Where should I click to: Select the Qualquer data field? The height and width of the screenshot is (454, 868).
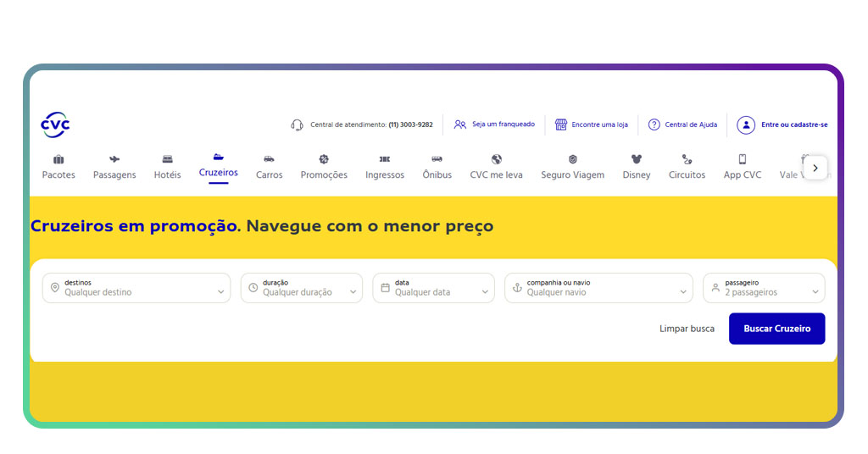point(433,287)
